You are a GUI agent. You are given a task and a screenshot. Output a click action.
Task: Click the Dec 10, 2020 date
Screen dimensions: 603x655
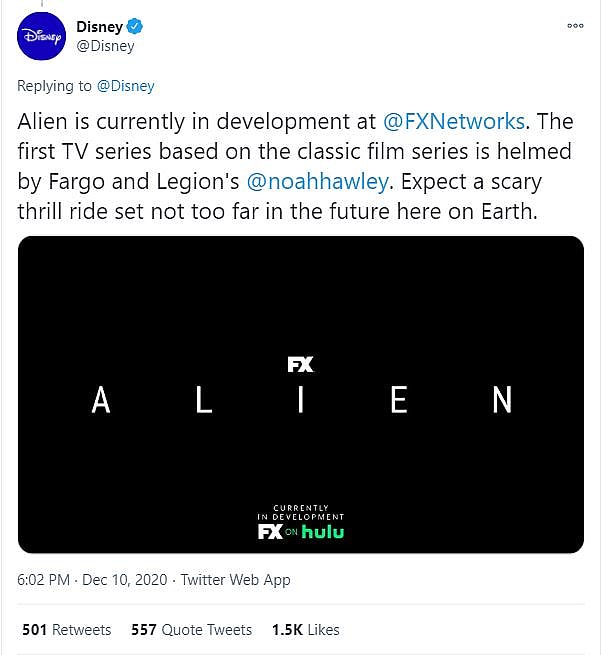point(129,580)
